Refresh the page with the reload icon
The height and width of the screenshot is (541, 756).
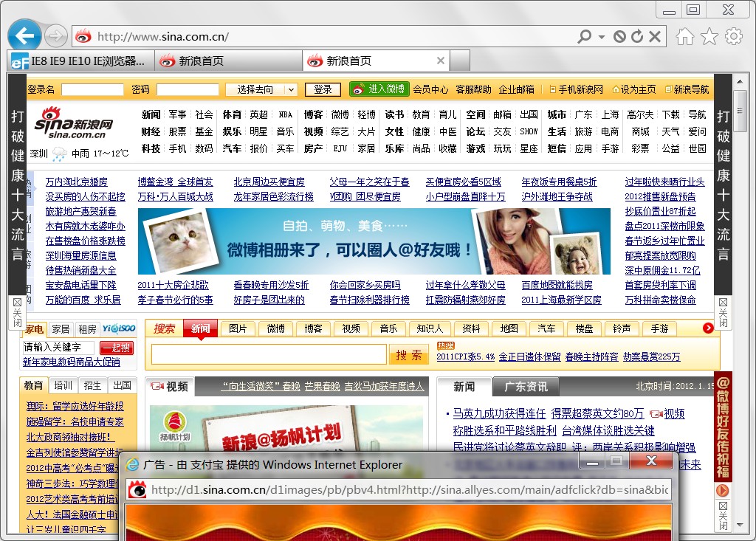(637, 36)
